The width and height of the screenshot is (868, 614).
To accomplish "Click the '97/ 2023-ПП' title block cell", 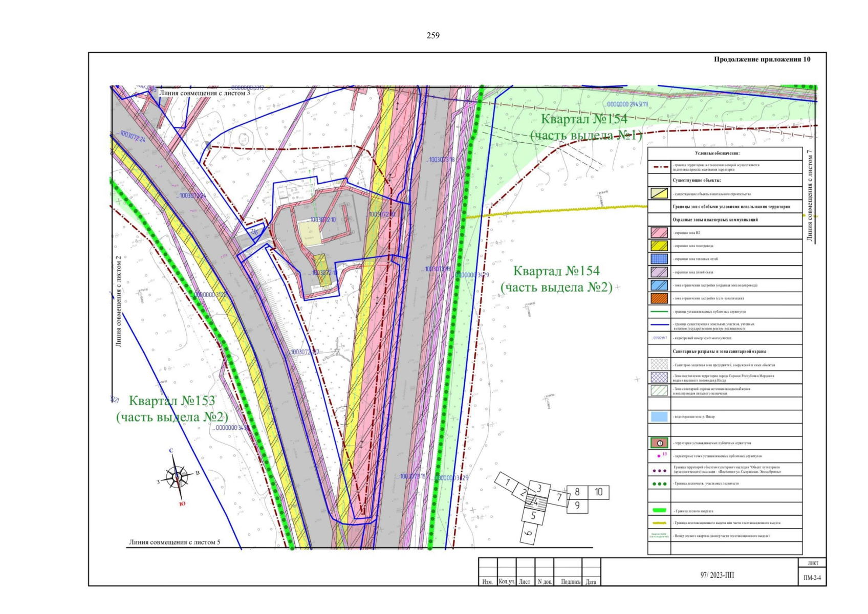I will (717, 575).
